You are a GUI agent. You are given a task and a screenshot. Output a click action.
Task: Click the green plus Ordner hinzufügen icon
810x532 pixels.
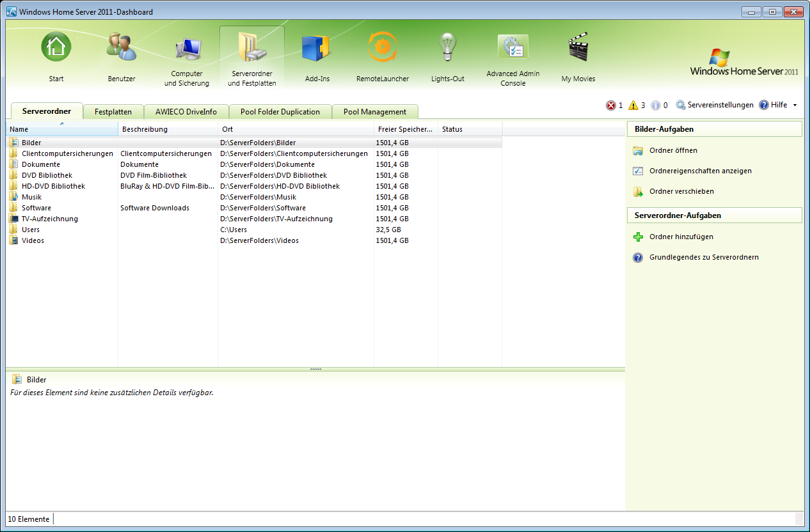point(638,237)
